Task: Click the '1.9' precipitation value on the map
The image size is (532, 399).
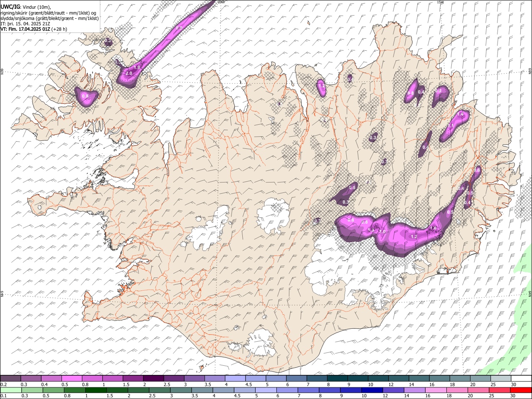Action: (138, 67)
